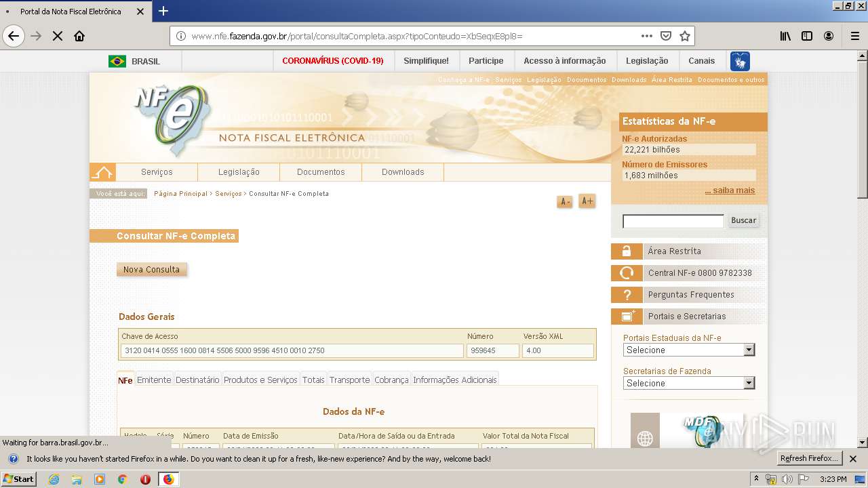Click the Buscar search button
Screen dimensions: 868x488
pos(743,220)
